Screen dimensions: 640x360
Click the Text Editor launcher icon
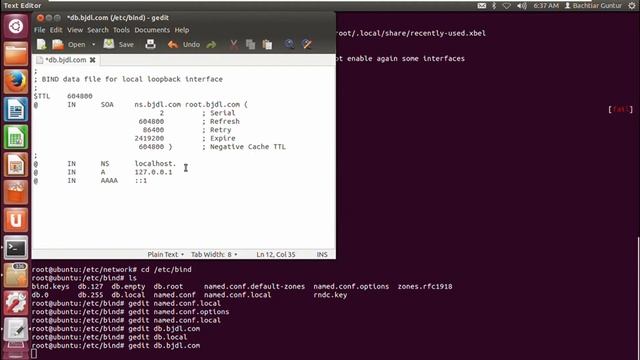coord(16,330)
